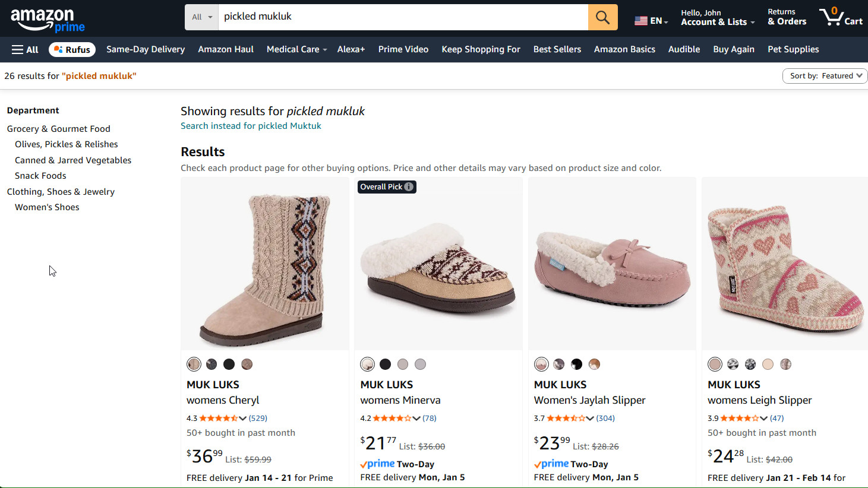Expand rating details for womens Cheryl
This screenshot has height=488, width=868.
click(x=242, y=419)
